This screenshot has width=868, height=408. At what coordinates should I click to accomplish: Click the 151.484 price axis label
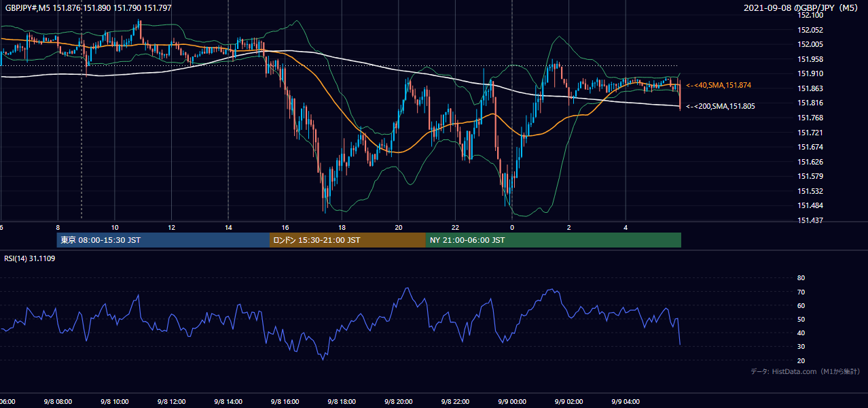pyautogui.click(x=810, y=205)
